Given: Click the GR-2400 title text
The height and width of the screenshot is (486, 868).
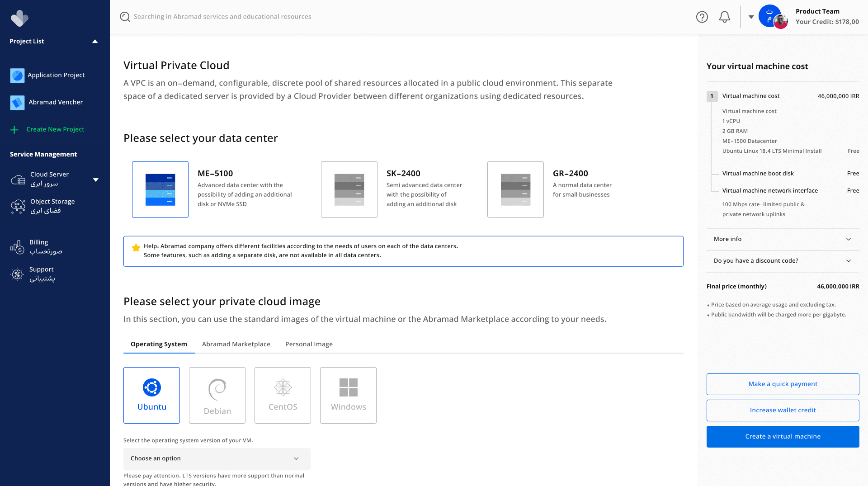Looking at the screenshot, I should point(570,174).
